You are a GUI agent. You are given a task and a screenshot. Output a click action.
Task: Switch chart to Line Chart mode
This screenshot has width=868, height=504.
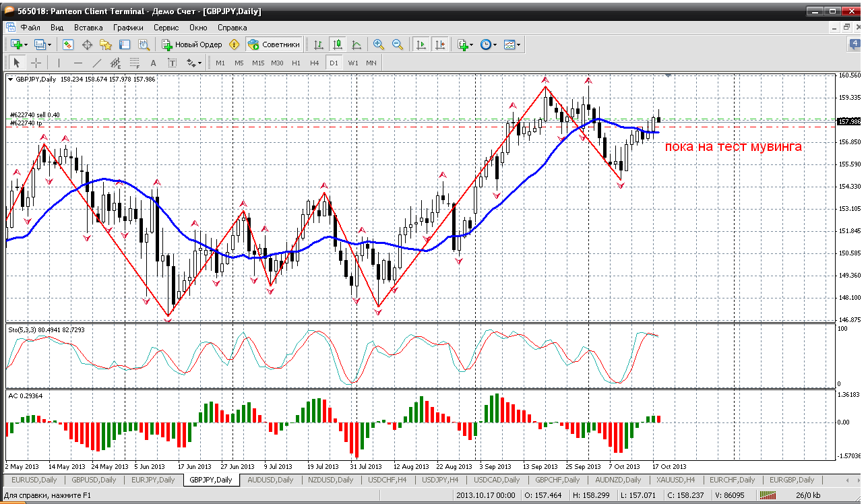[x=356, y=44]
